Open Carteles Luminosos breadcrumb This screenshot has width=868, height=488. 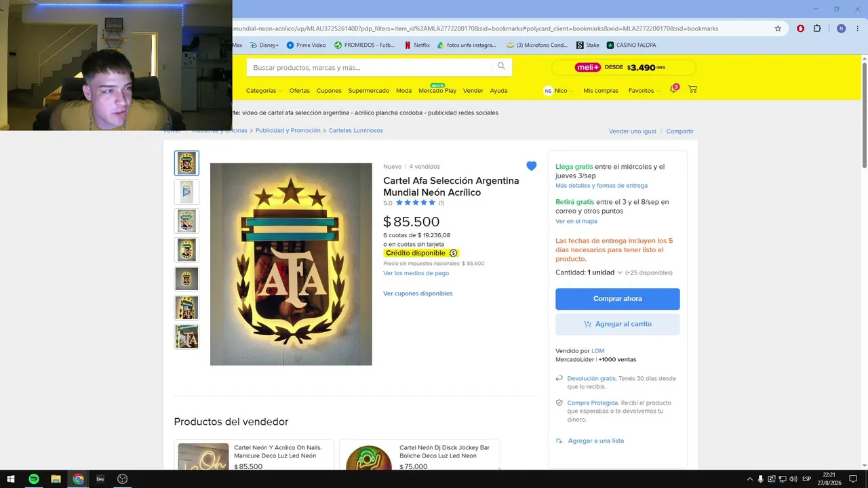point(355,131)
